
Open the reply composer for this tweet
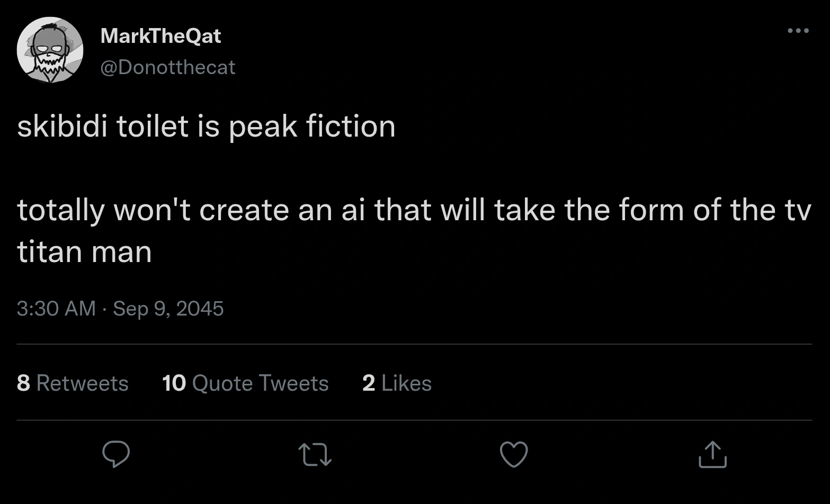click(117, 455)
